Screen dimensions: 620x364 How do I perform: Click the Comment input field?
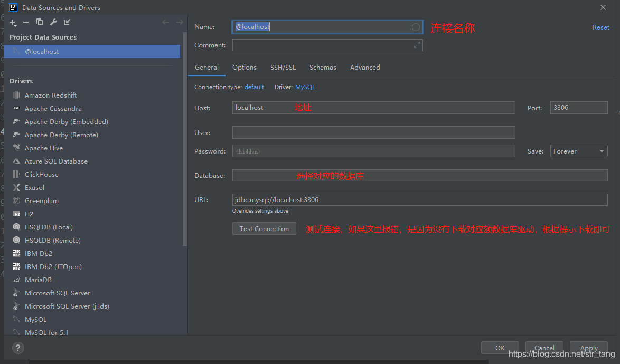click(x=327, y=45)
